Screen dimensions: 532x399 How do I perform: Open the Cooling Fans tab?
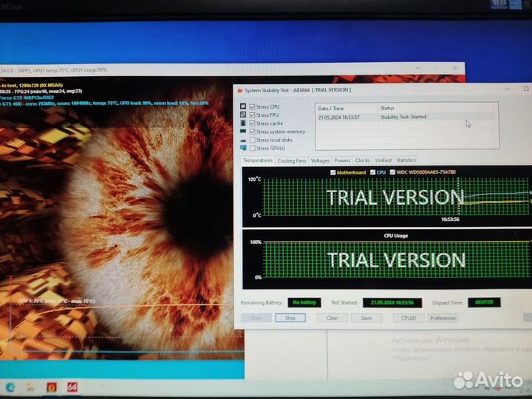click(x=292, y=160)
